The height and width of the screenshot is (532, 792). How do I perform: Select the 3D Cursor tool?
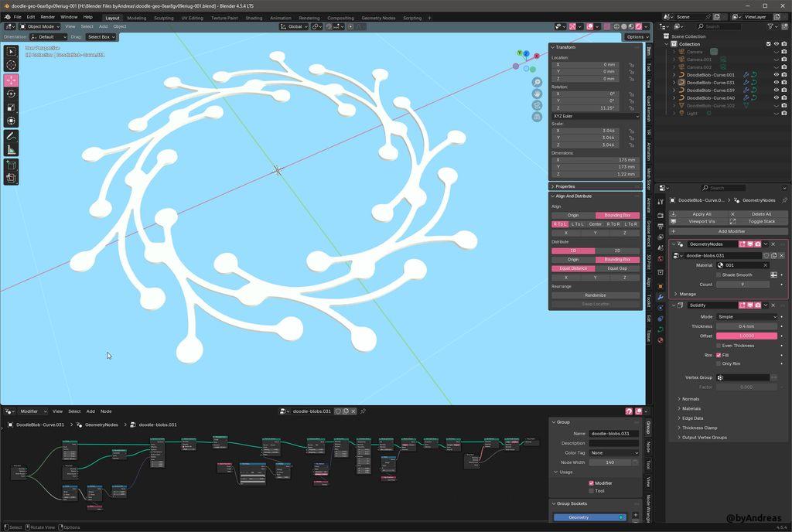click(12, 66)
